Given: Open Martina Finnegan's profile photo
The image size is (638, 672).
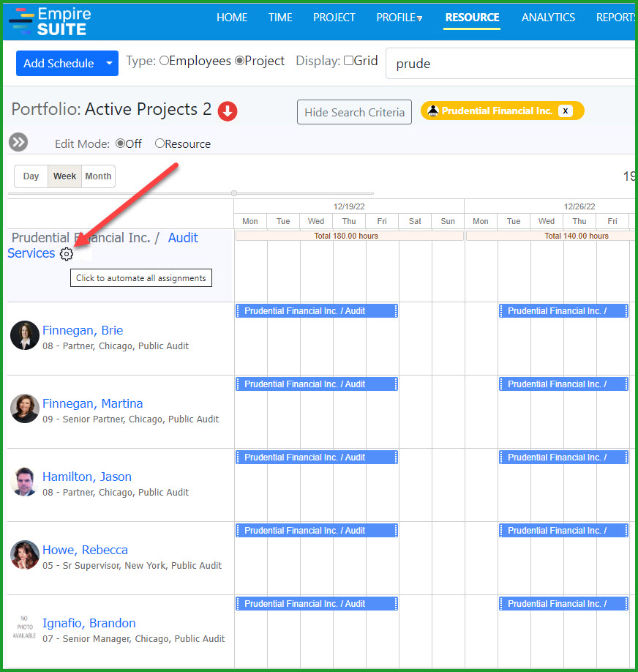Looking at the screenshot, I should [x=25, y=408].
